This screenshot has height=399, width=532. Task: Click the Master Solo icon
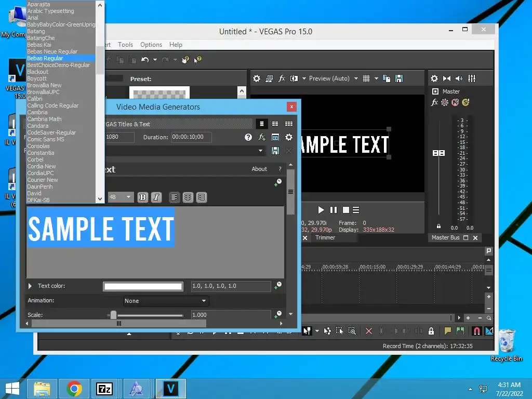465,102
